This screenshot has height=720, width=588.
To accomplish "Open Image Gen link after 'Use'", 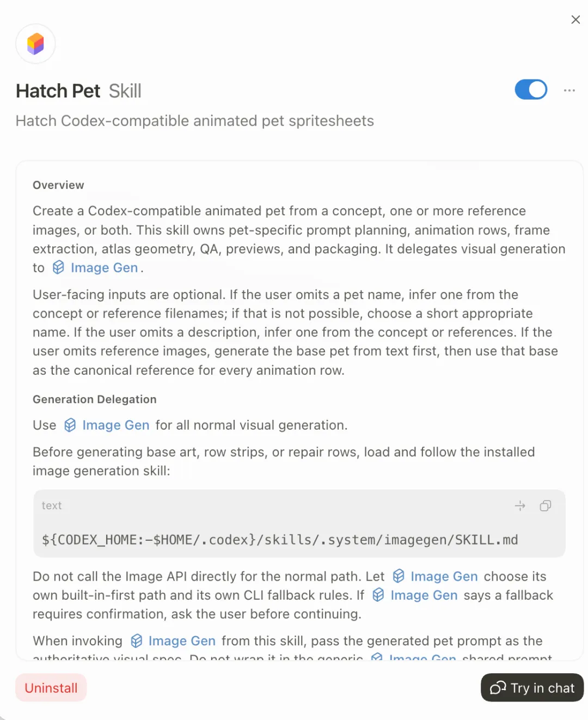I will pos(115,425).
